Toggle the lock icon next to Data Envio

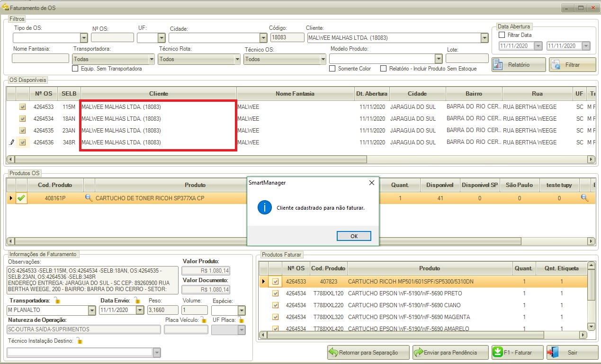click(138, 300)
